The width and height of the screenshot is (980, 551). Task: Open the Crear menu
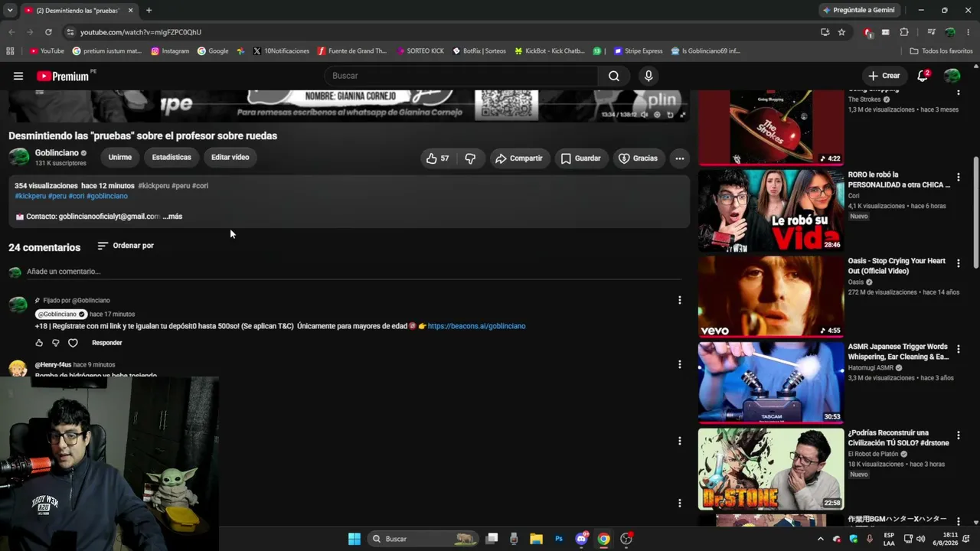pyautogui.click(x=884, y=76)
